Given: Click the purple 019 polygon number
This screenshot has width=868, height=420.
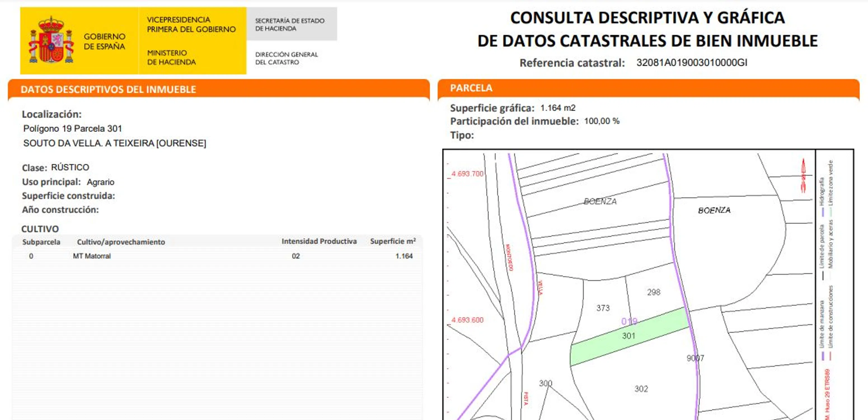Looking at the screenshot, I should pos(629,321).
